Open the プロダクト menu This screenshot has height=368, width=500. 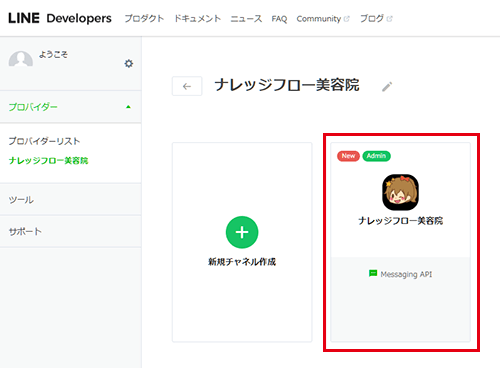[144, 19]
